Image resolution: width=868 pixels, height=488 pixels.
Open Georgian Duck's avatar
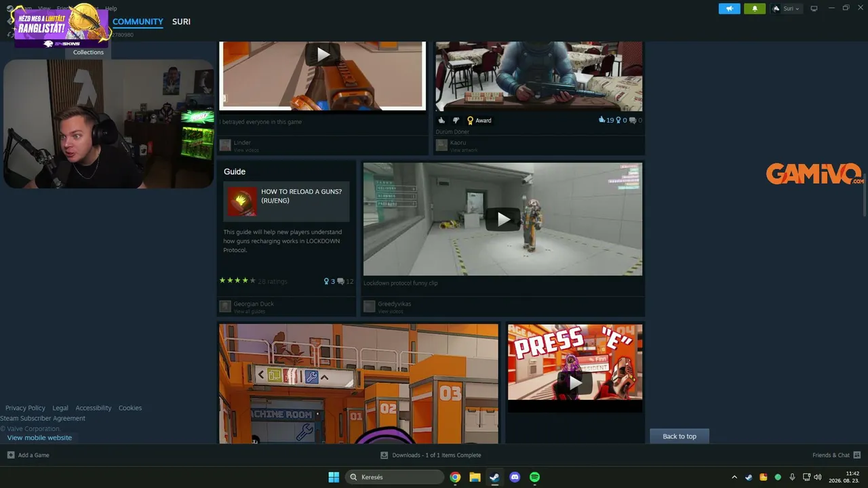pyautogui.click(x=225, y=306)
